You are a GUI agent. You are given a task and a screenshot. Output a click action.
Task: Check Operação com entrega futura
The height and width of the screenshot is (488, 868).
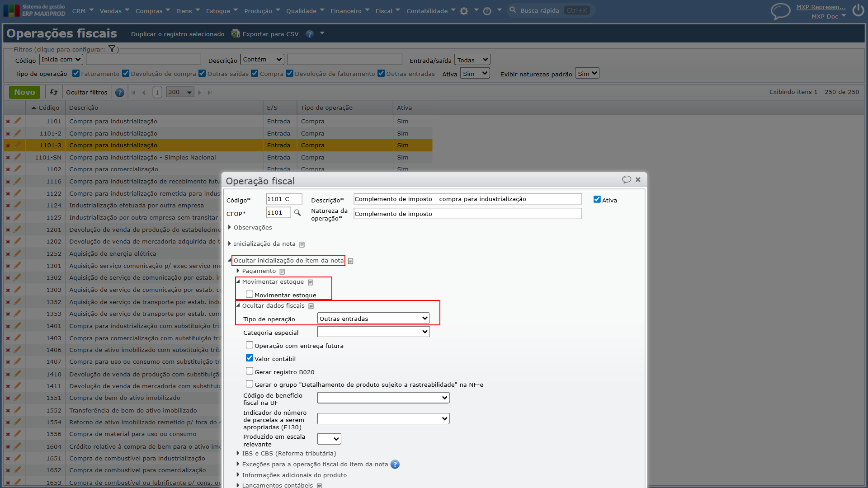point(249,345)
